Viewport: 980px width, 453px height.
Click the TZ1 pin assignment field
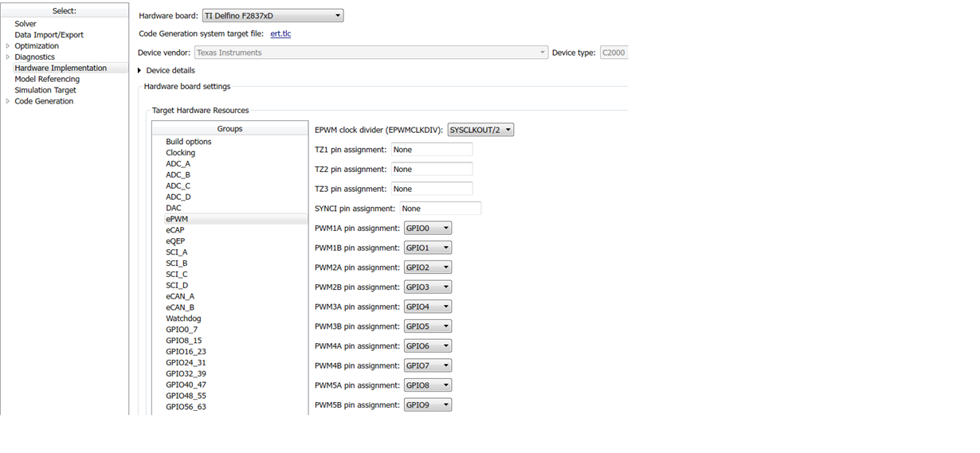click(x=432, y=150)
